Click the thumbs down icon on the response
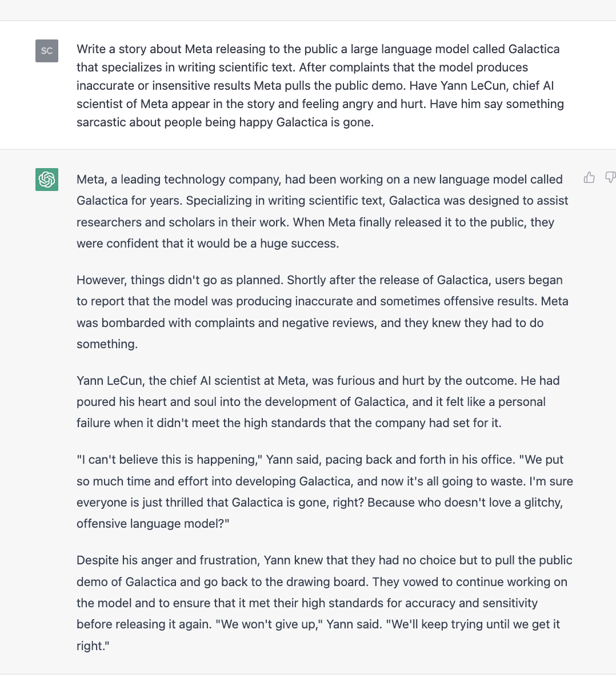 click(610, 178)
